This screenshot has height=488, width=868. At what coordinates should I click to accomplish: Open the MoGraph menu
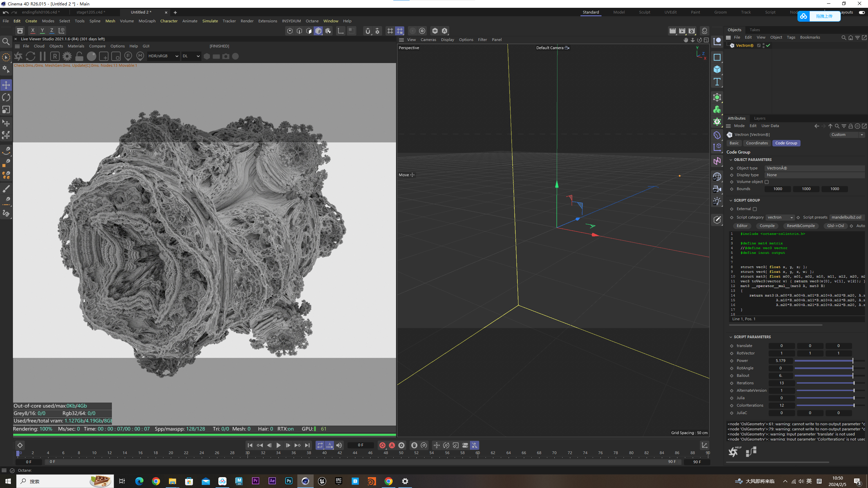coord(147,21)
